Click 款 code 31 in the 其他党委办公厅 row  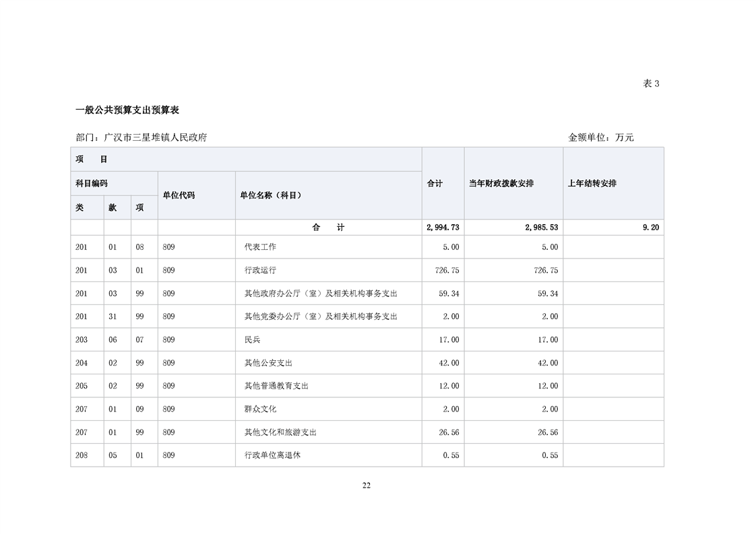[113, 316]
